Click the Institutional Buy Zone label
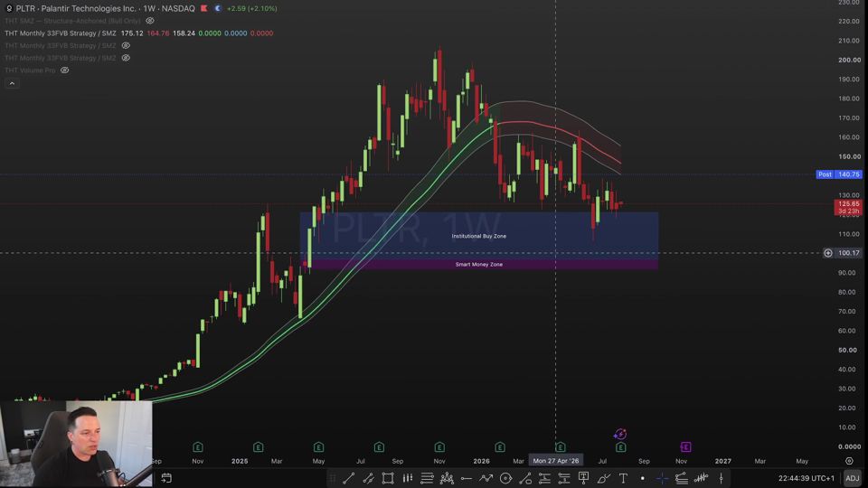This screenshot has height=488, width=868. tap(479, 236)
